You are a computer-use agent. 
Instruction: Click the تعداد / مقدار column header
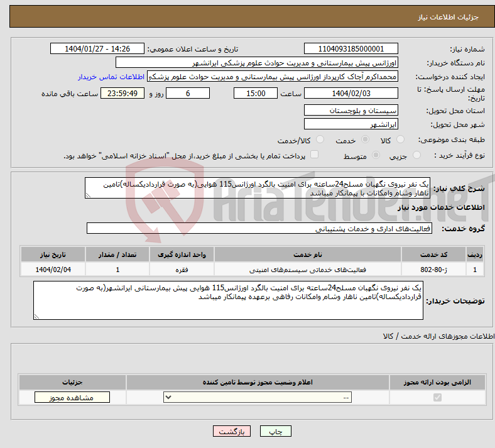pyautogui.click(x=117, y=254)
